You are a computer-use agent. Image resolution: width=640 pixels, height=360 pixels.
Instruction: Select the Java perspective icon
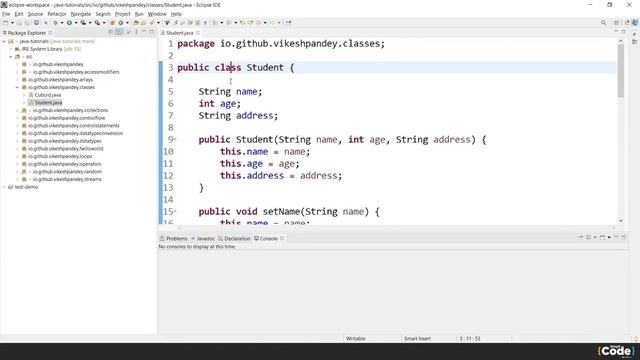[635, 23]
